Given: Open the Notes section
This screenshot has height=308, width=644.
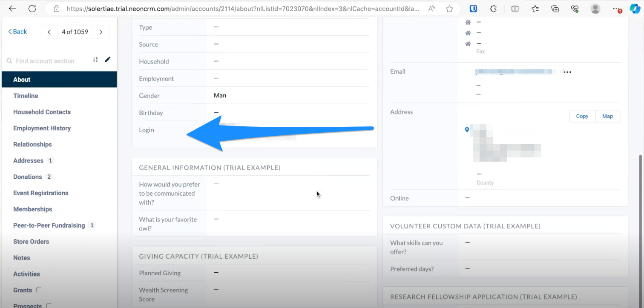Looking at the screenshot, I should pyautogui.click(x=22, y=257).
